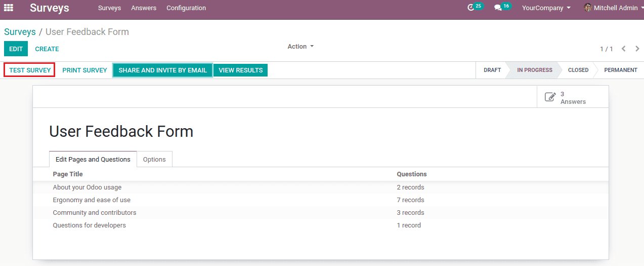Screen dimensions: 644x266
Task: Click SHARE AND INVITE BY EMAIL
Action: coord(162,70)
